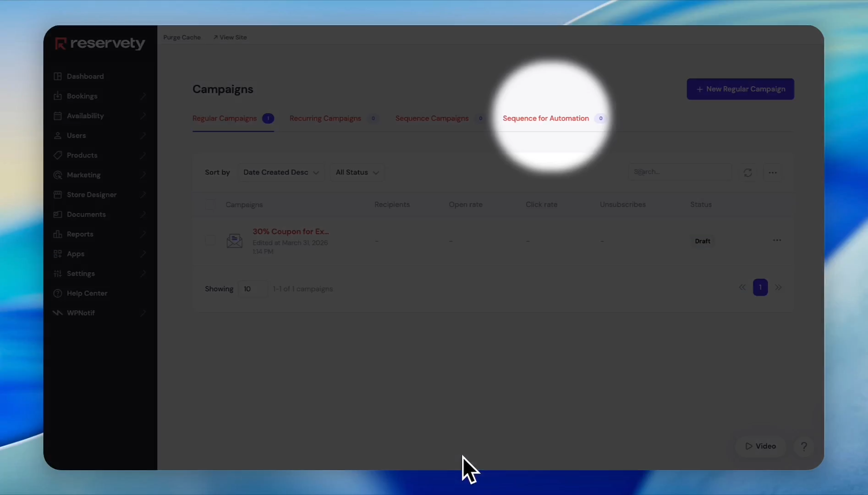Click the Reservety logo
868x495 pixels.
point(100,44)
